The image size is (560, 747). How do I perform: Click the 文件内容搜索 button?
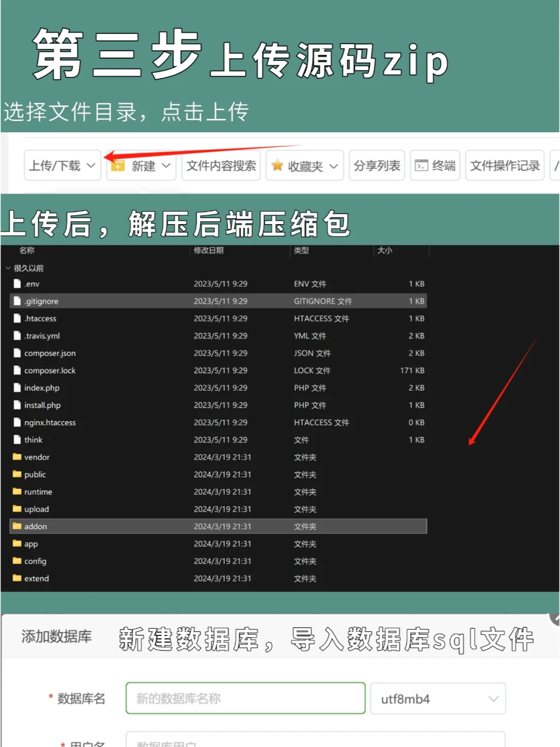click(221, 165)
